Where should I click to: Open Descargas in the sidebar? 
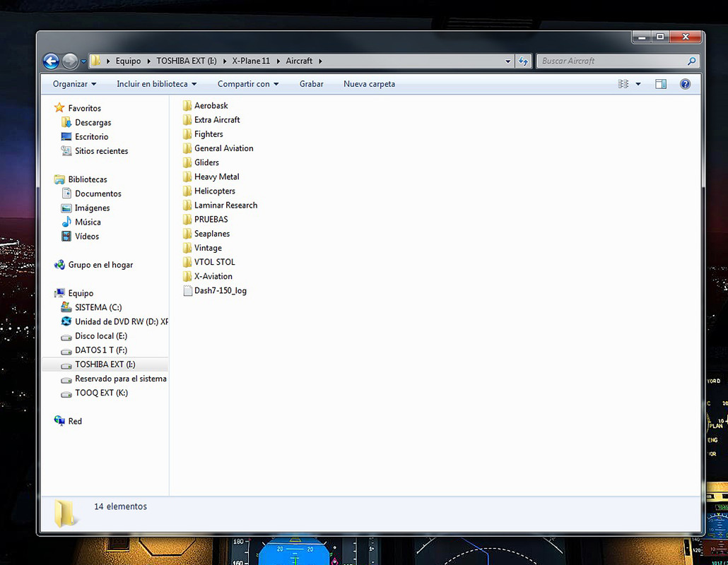click(x=93, y=122)
